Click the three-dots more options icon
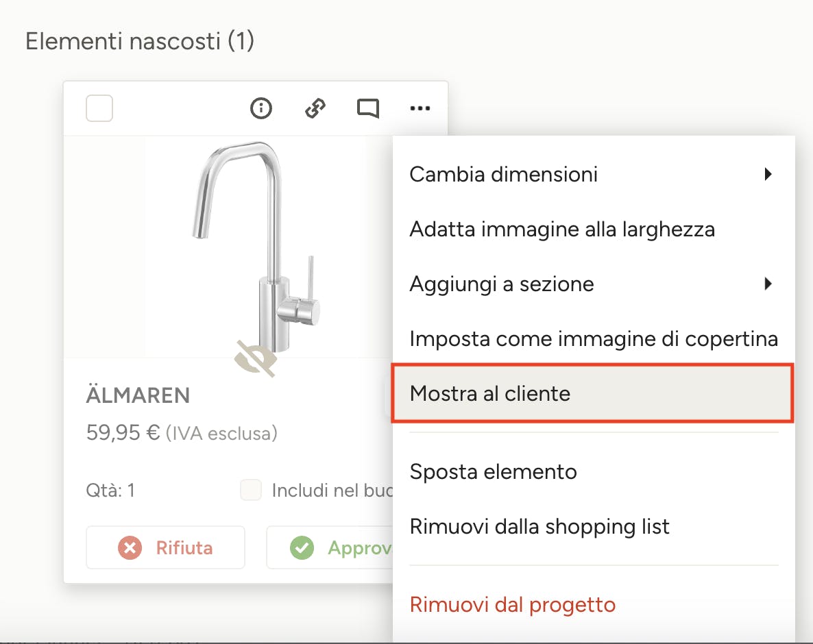813x644 pixels. click(x=420, y=108)
